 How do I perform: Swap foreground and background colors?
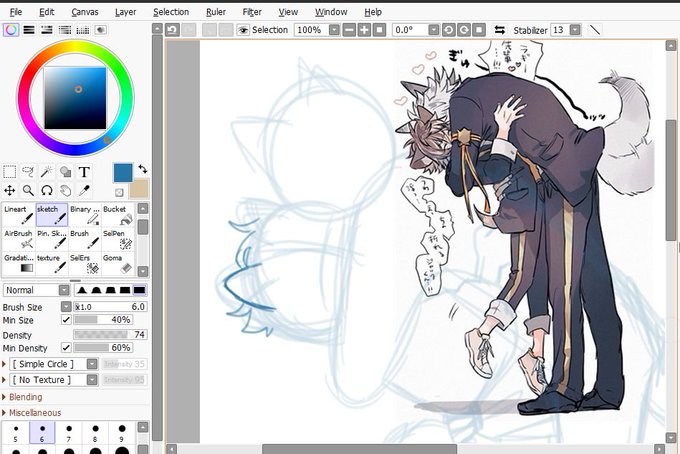tap(143, 169)
